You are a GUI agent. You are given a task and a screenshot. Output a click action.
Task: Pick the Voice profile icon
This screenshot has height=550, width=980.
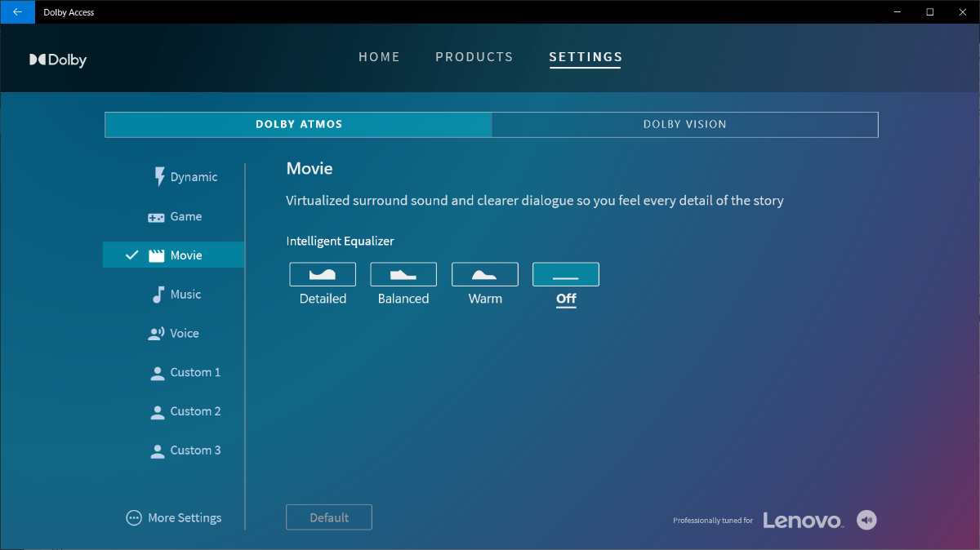pyautogui.click(x=156, y=334)
